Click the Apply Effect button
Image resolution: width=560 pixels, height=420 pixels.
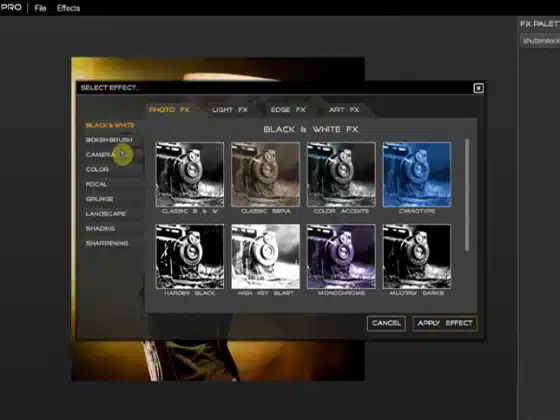(445, 323)
